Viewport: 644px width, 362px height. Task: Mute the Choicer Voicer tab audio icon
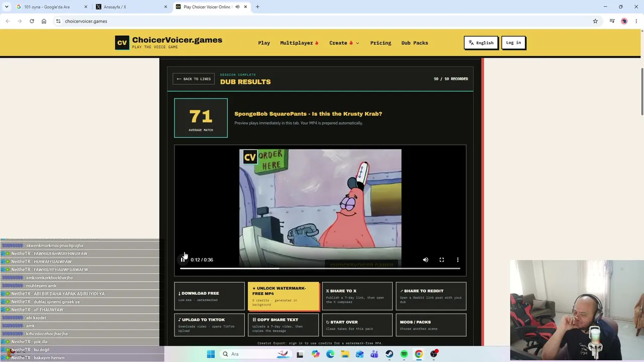[x=237, y=7]
